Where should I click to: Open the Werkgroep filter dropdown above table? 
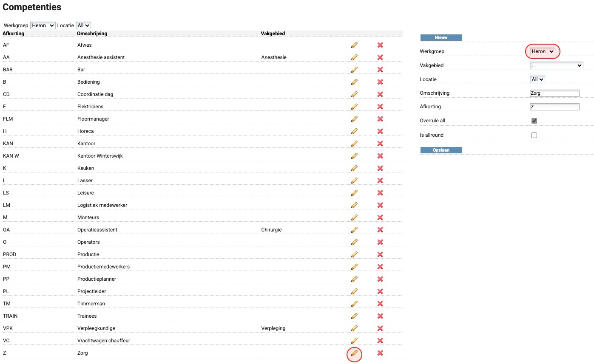[x=43, y=25]
